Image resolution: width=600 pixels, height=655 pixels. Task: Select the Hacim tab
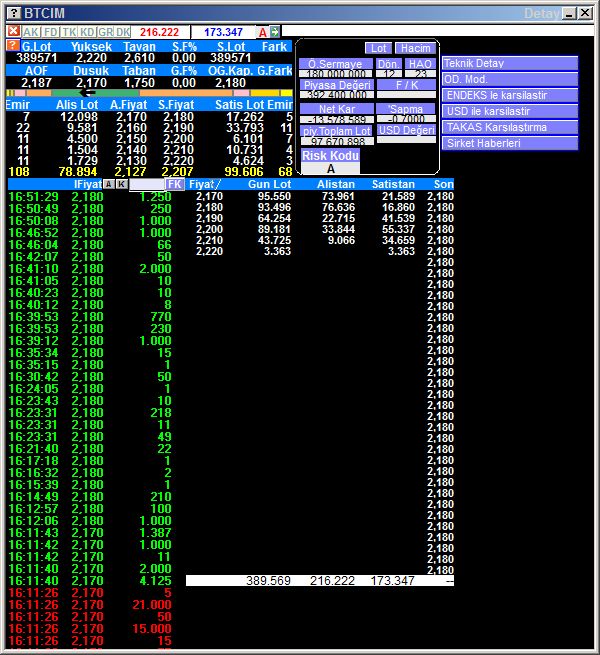coord(415,48)
